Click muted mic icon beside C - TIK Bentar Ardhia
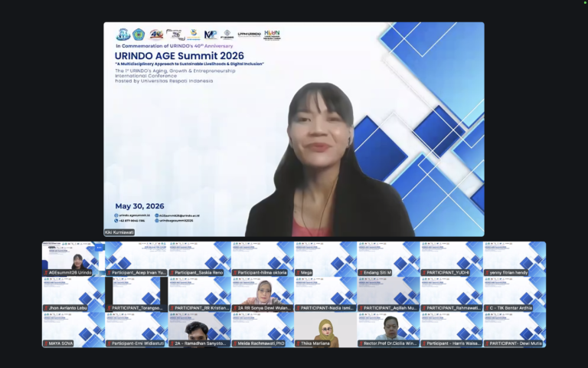The image size is (588, 368). (x=487, y=308)
